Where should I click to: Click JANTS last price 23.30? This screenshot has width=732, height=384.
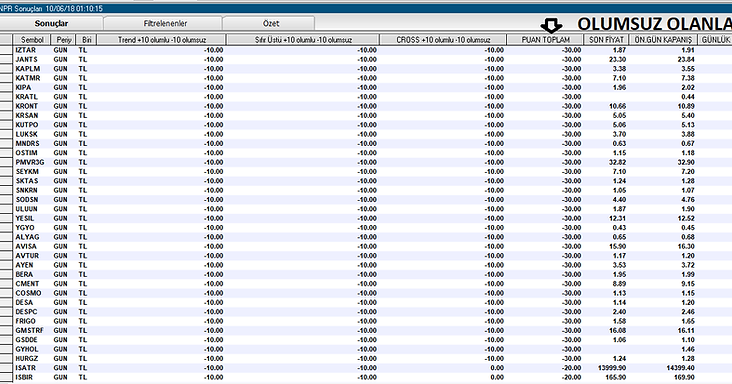coord(618,59)
